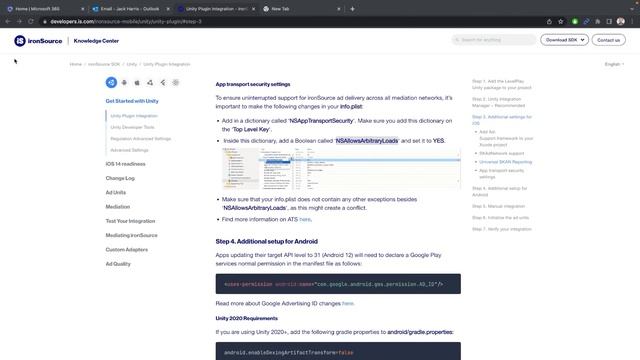Open Regulation Advanced Settings sidebar item

pyautogui.click(x=140, y=139)
